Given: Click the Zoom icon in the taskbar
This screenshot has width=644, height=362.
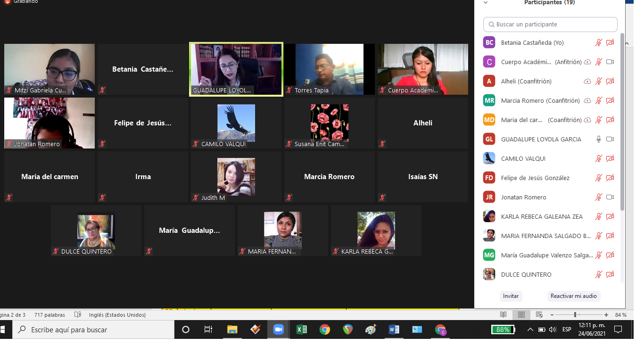Looking at the screenshot, I should pyautogui.click(x=279, y=330).
